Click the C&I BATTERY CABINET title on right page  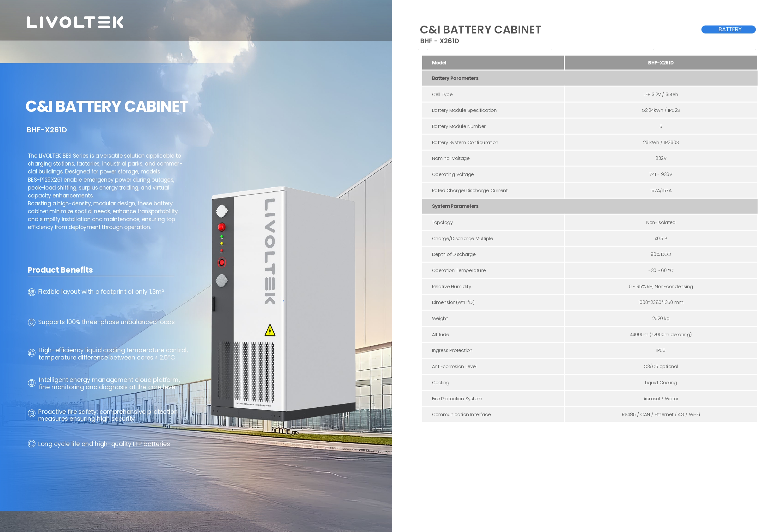click(x=480, y=30)
